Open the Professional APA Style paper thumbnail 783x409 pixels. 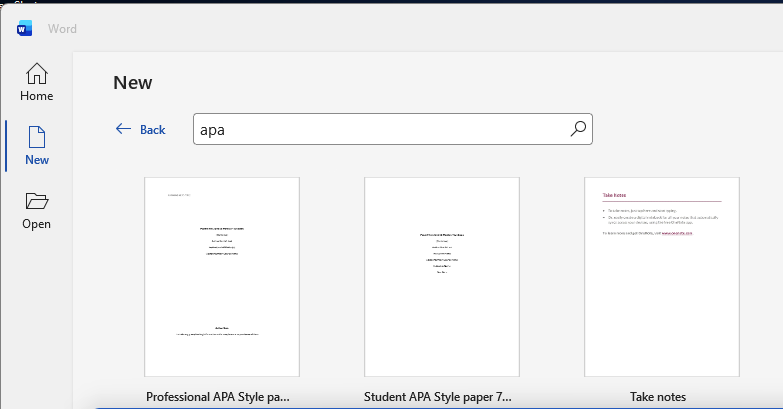pos(222,276)
